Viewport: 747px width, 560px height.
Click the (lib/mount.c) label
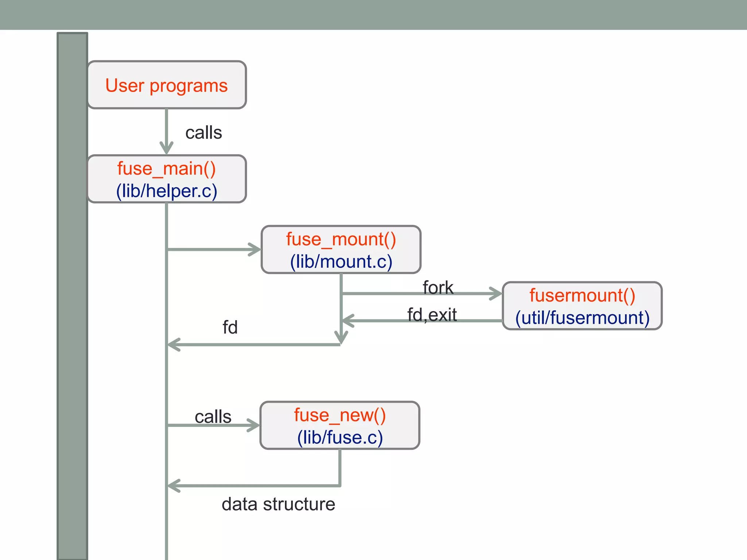tap(341, 262)
